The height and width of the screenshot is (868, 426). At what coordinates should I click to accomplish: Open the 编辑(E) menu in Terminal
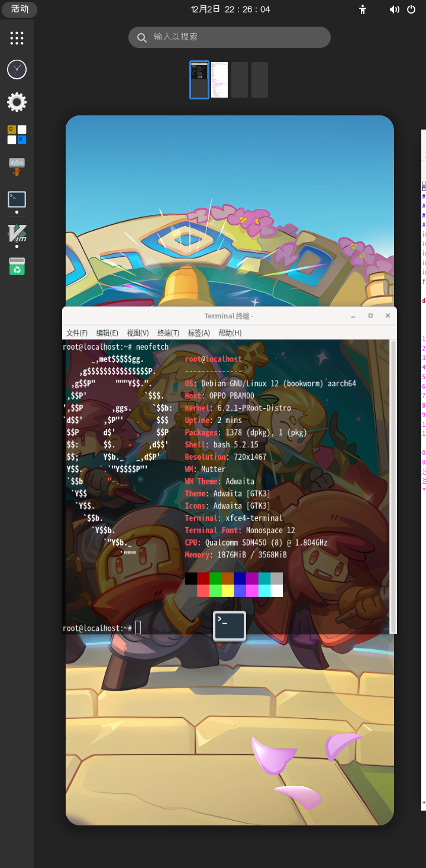(x=107, y=333)
